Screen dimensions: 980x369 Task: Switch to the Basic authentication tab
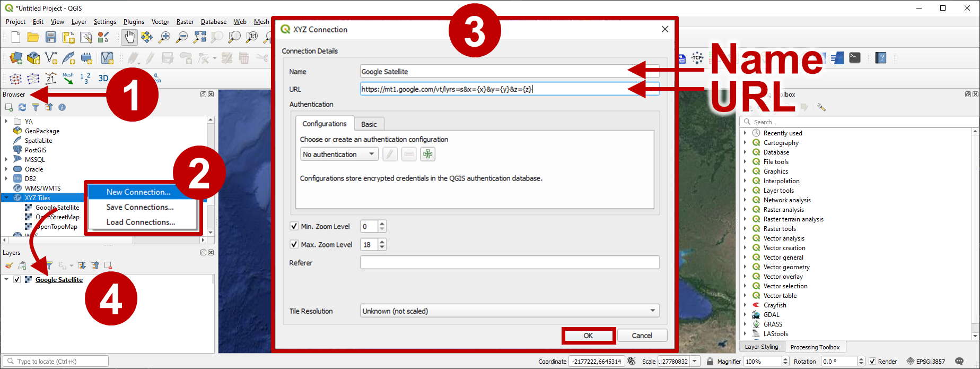tap(369, 124)
